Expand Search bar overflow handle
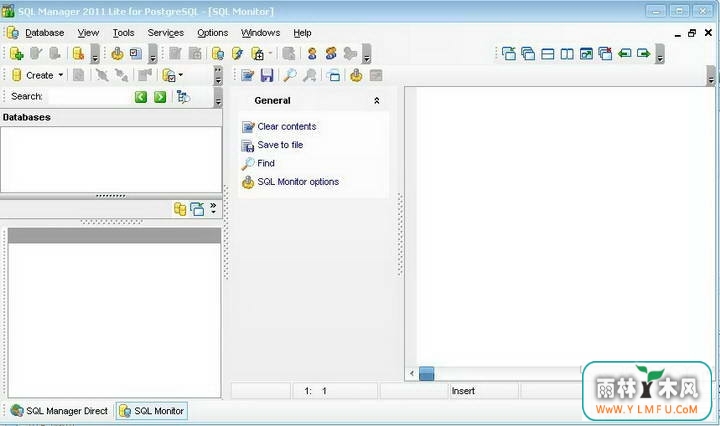The height and width of the screenshot is (426, 720). pyautogui.click(x=218, y=97)
